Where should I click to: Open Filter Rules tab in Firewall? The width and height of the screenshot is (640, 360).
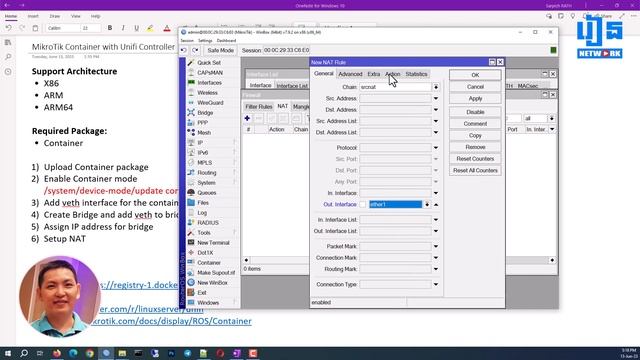point(258,107)
